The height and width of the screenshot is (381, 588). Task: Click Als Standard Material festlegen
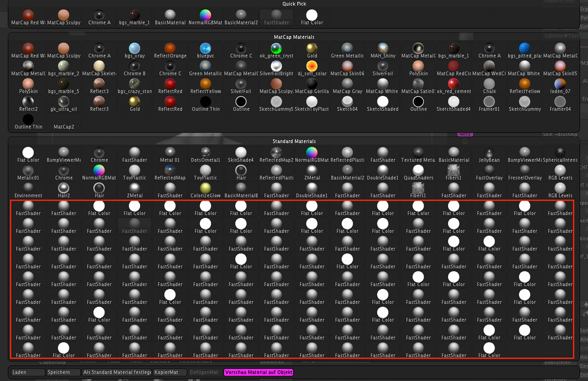(x=117, y=372)
